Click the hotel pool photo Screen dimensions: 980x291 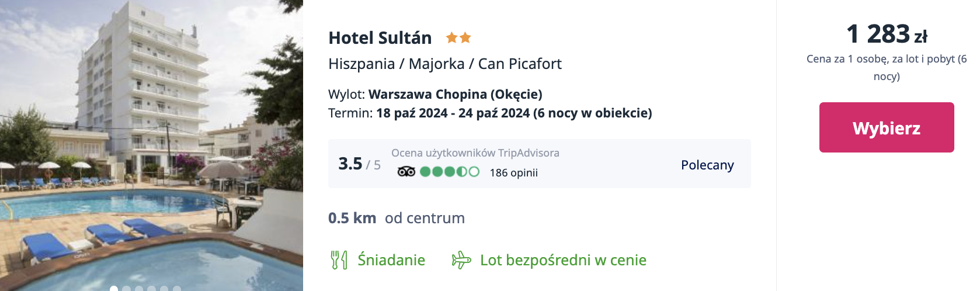tap(151, 145)
